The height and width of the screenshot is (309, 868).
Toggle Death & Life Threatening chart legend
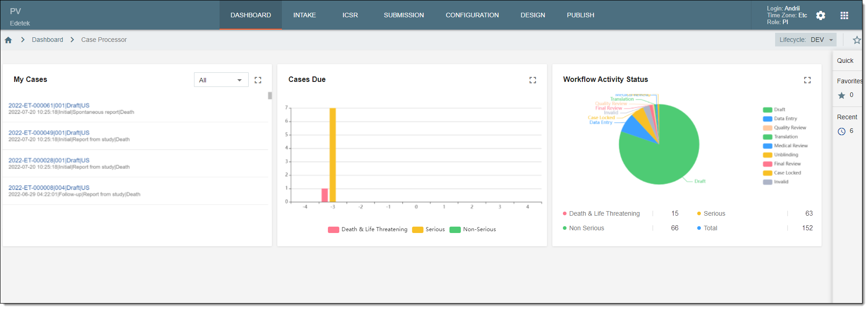pos(368,229)
